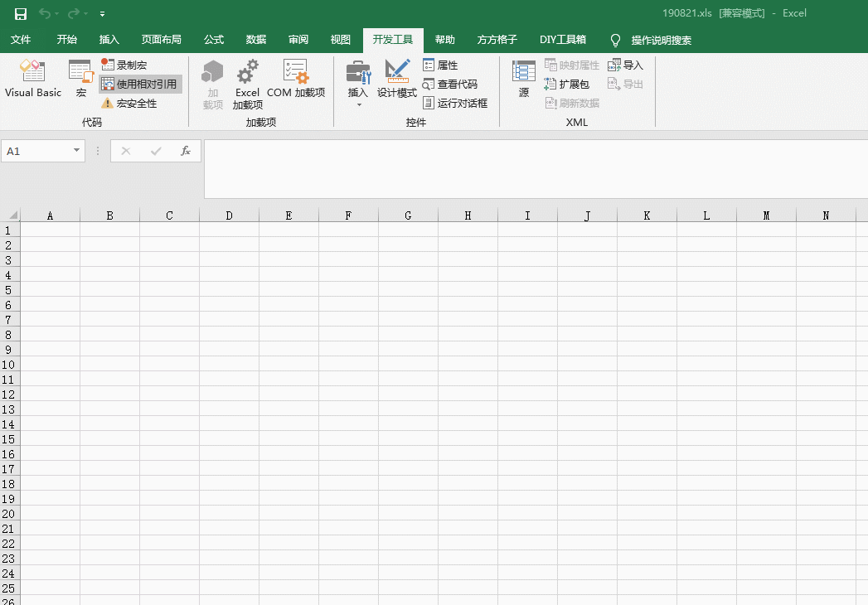Open the 文件 menu
This screenshot has width=868, height=605.
point(21,39)
